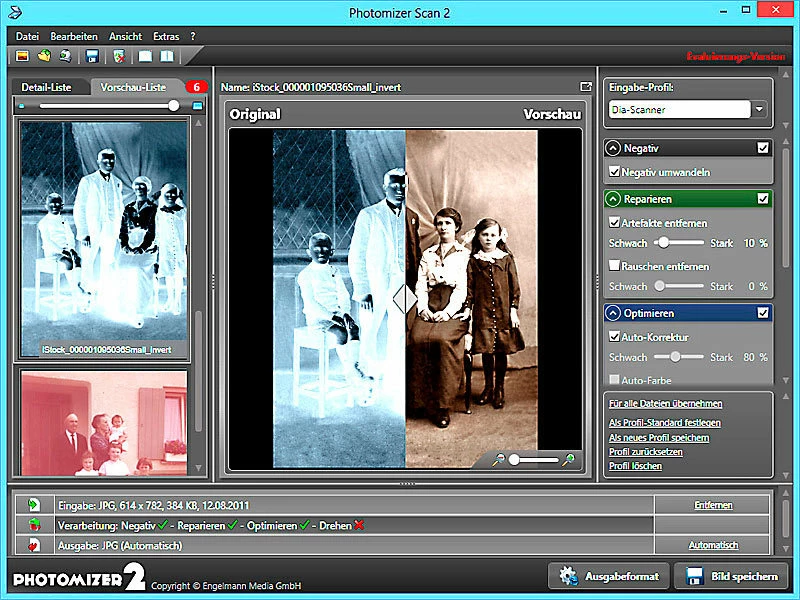Click the pop-out icon next to the file name
The image size is (800, 600).
pos(586,87)
